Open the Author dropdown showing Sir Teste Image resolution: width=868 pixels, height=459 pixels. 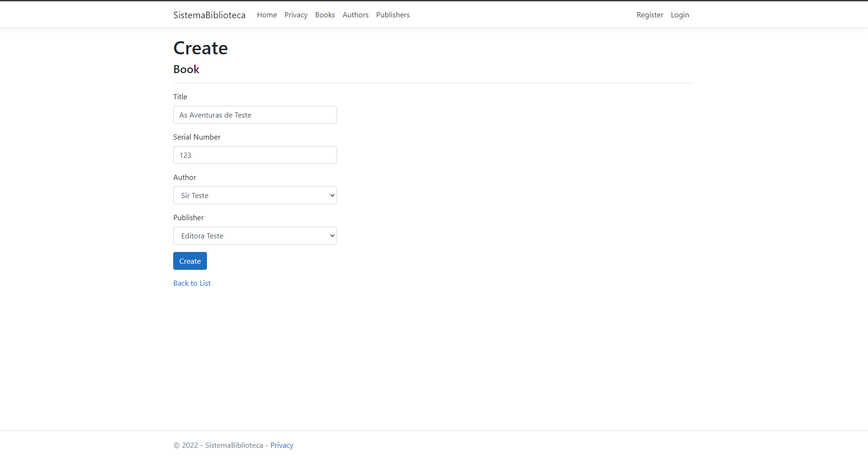(x=255, y=195)
